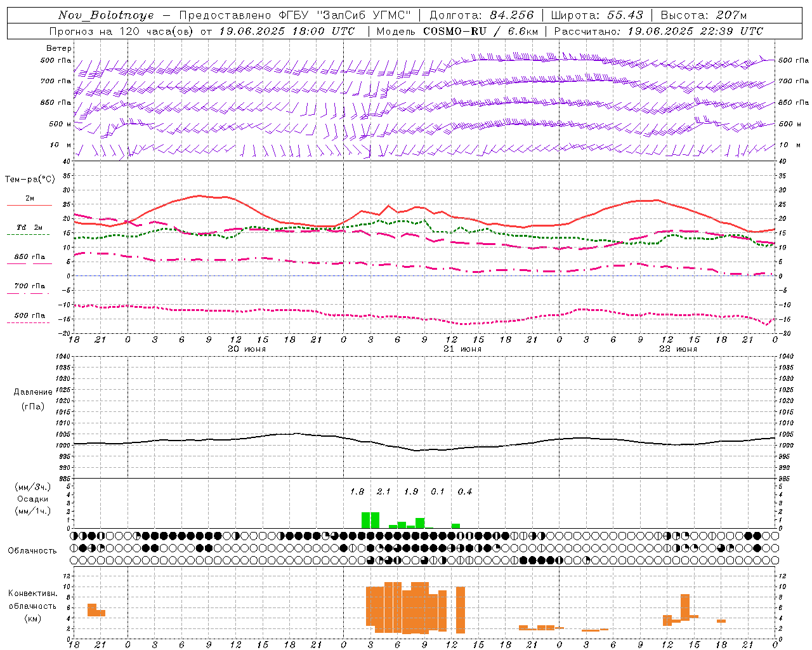The height and width of the screenshot is (650, 812).
Task: Click the Давление pressure panel label
Action: coord(33,392)
